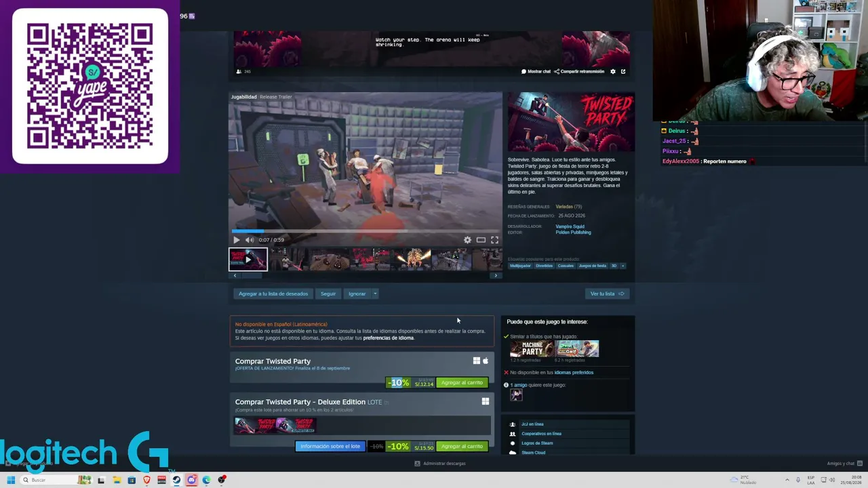Click the 'Logros de Steam' feature link
Viewport: 868px width, 488px height.
pos(537,443)
